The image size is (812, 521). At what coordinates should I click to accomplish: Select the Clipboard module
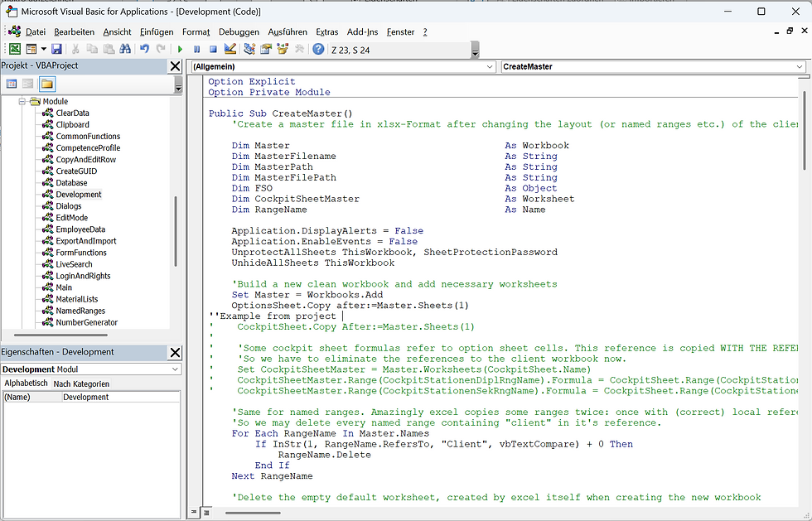tap(72, 125)
